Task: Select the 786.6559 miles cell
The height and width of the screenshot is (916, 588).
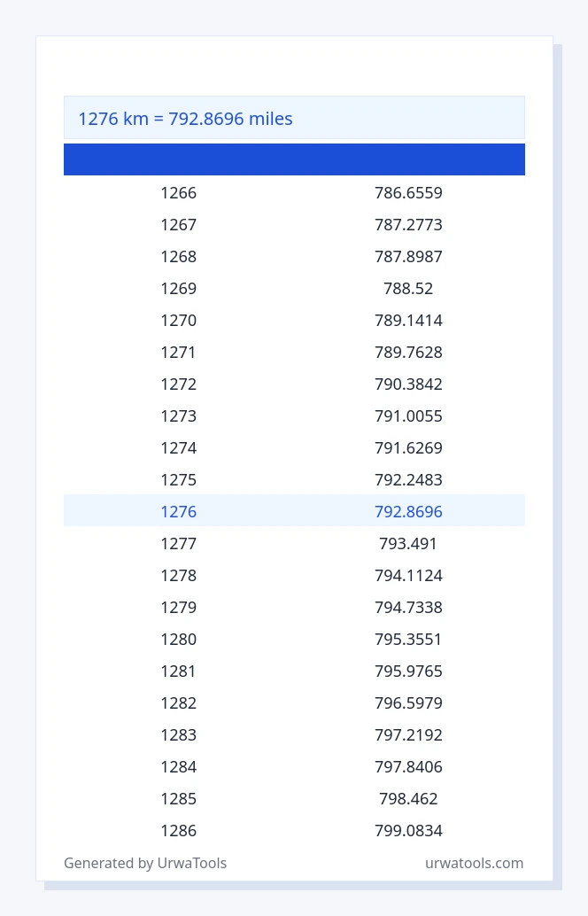Action: (x=409, y=193)
